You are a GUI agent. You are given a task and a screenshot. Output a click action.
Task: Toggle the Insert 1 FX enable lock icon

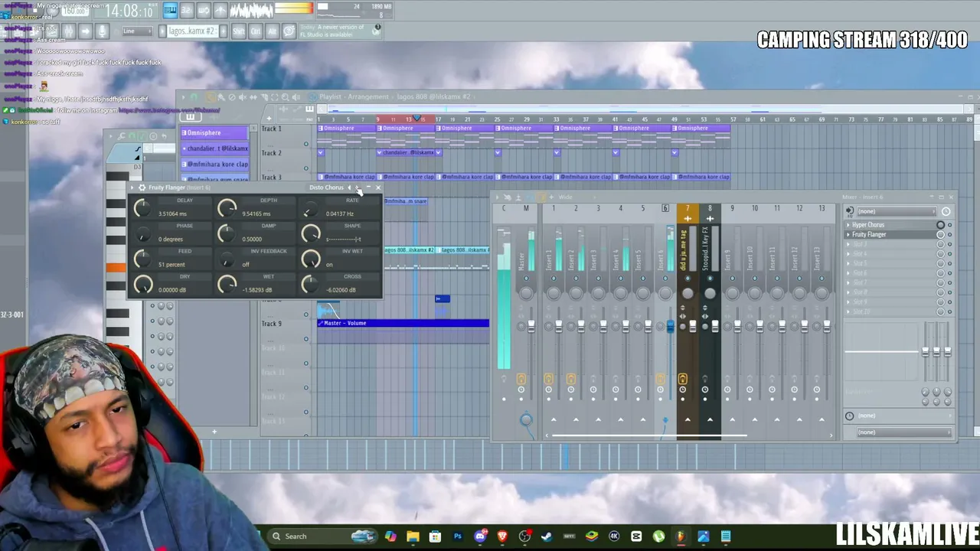click(548, 379)
